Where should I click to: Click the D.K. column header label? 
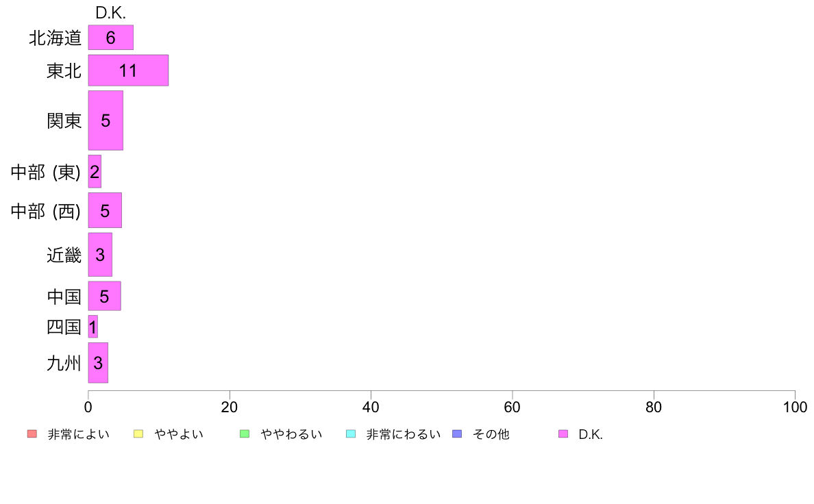click(x=110, y=13)
